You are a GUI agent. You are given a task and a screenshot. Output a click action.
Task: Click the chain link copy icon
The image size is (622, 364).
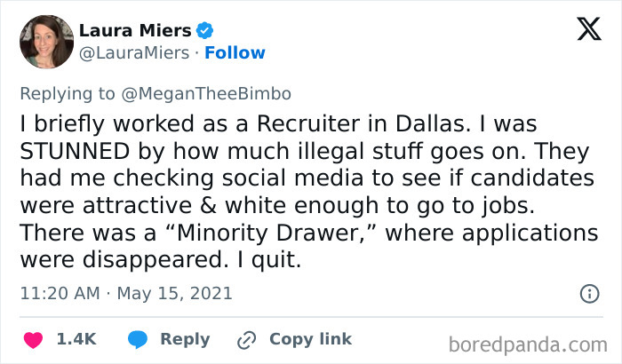point(245,339)
